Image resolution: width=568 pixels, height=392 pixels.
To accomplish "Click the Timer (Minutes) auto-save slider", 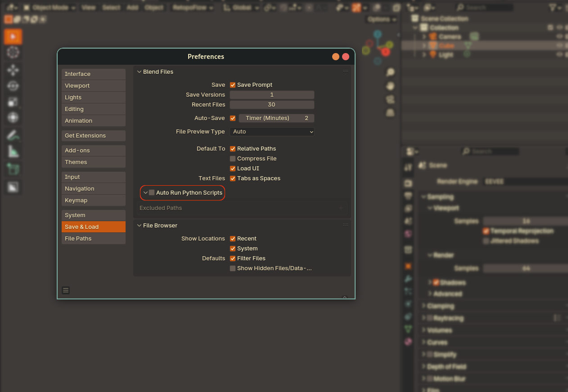I will [x=276, y=118].
